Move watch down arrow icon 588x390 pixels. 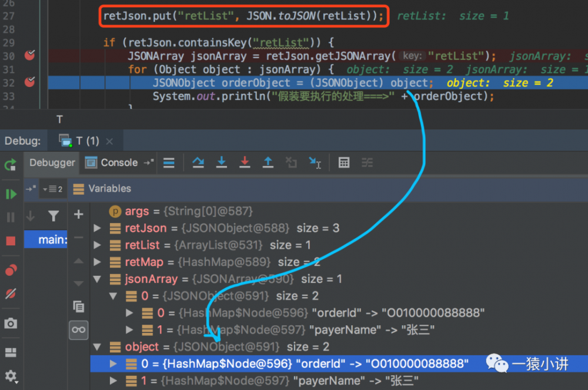click(78, 283)
